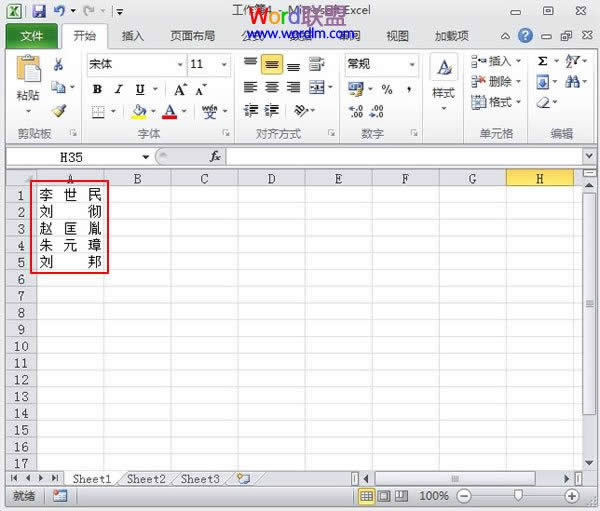600x511 pixels.
Task: Apply Percent style
Action: [x=387, y=89]
